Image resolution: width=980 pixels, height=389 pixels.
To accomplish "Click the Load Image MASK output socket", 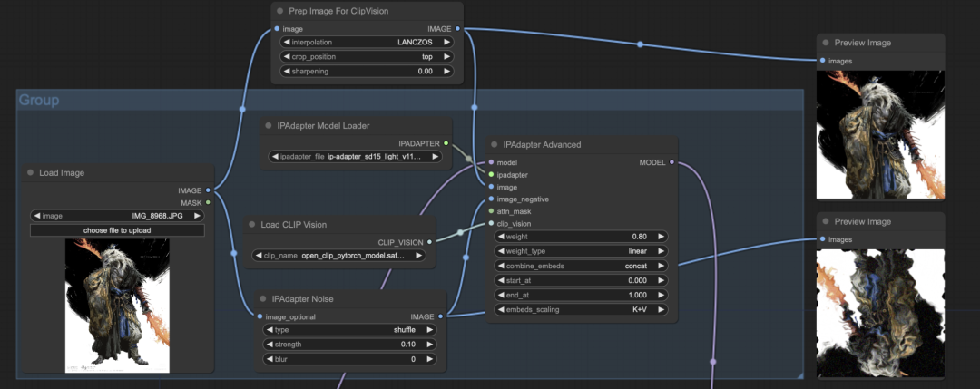I will coord(208,203).
